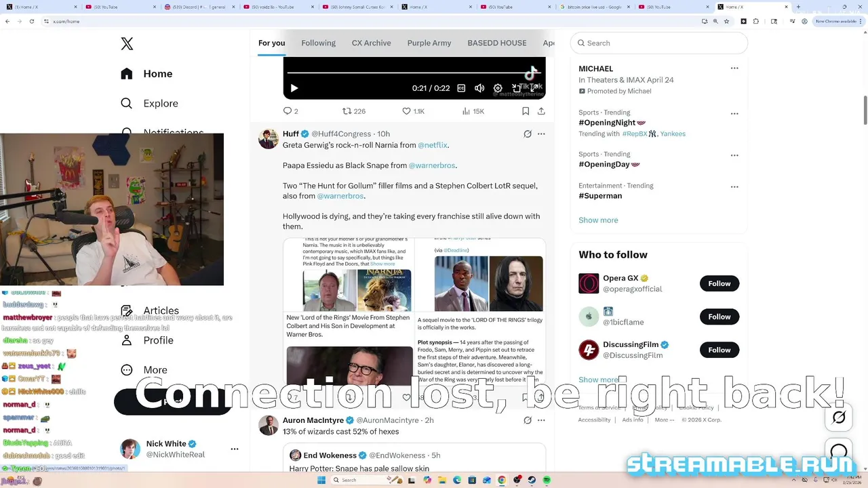Open options for MICHAEL promoted trend
The image size is (868, 488).
tap(734, 68)
